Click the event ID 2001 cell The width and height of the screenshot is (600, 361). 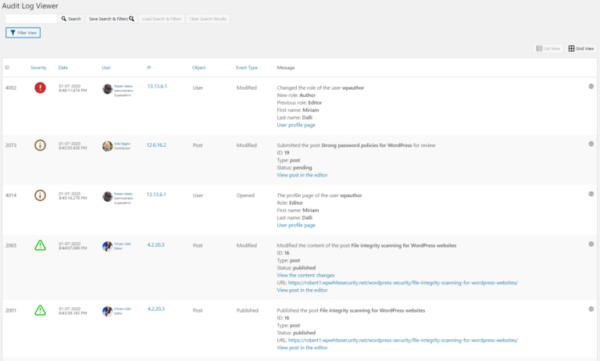(x=11, y=310)
